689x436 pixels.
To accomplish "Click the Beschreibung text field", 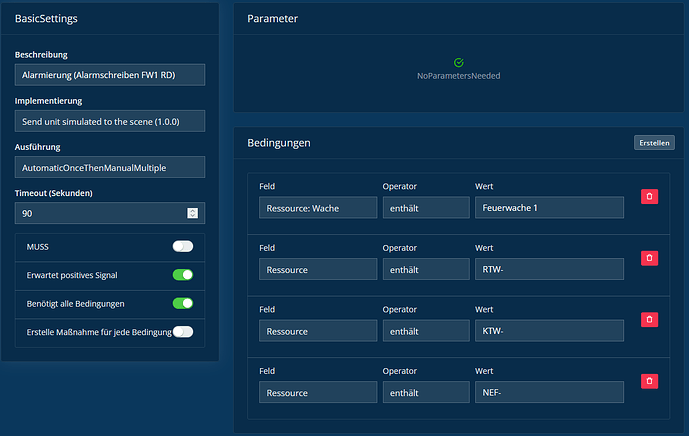I will click(110, 75).
